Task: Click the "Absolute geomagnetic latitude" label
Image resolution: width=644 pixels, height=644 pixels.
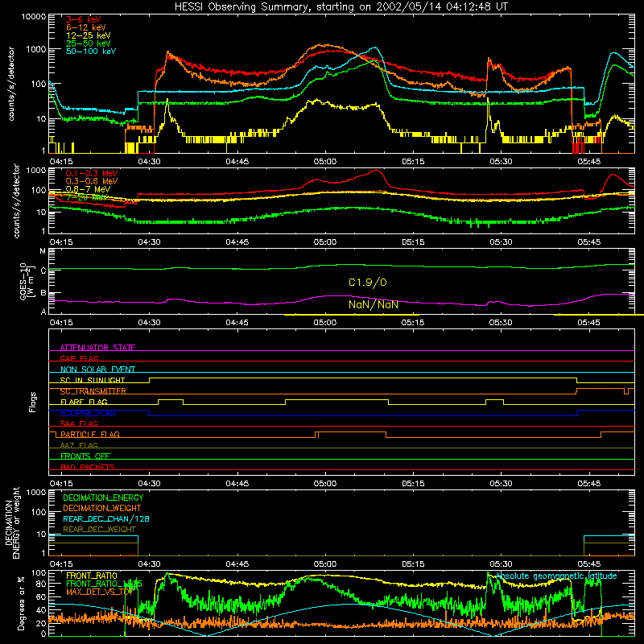Action: pos(556,576)
